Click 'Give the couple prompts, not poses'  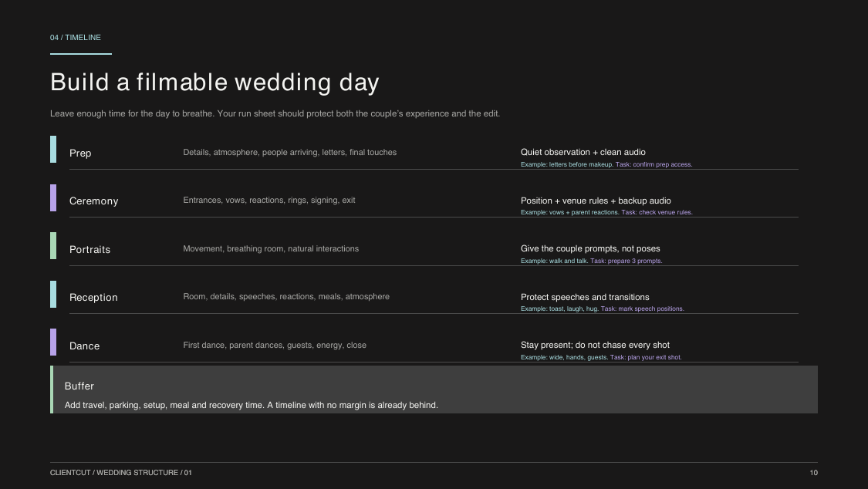click(590, 249)
